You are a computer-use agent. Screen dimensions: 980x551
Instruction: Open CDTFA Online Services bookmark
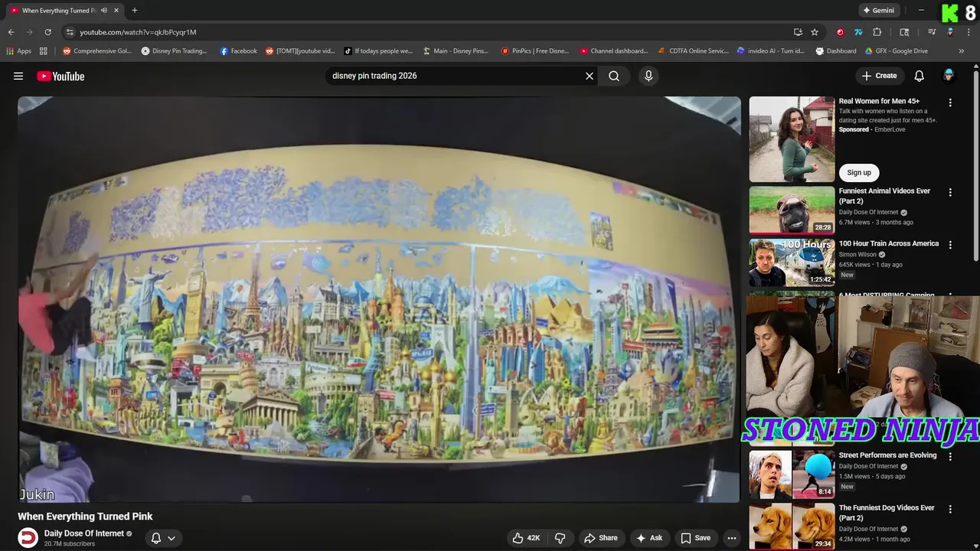coord(693,51)
